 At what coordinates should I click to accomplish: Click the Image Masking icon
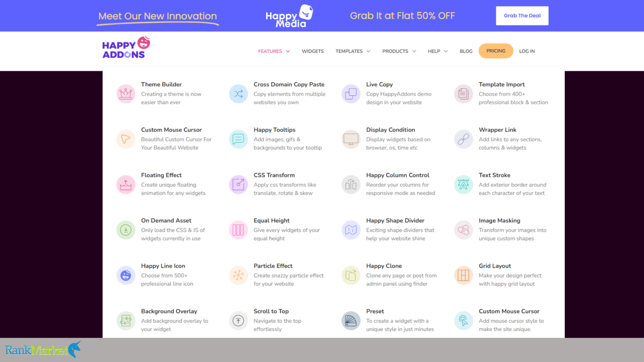(x=463, y=230)
